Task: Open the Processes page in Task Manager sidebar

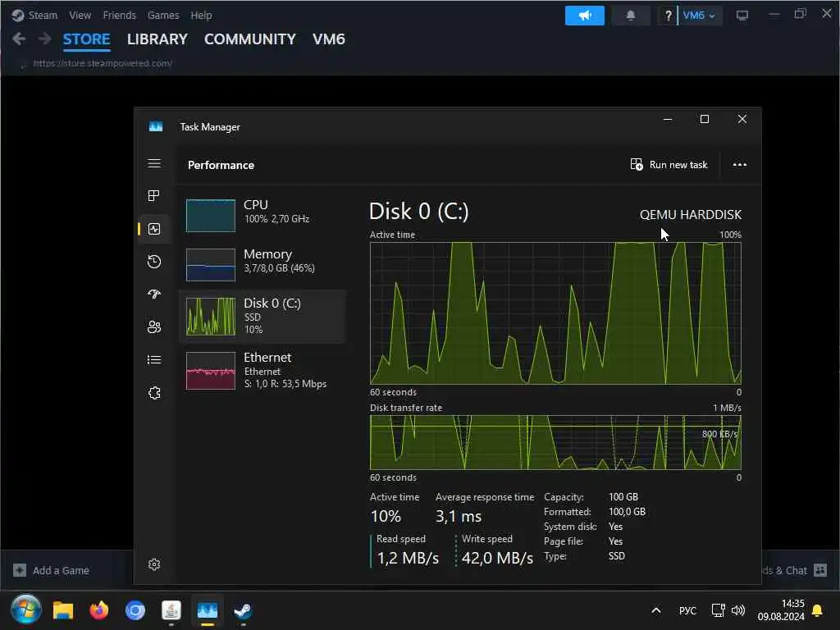Action: [154, 196]
